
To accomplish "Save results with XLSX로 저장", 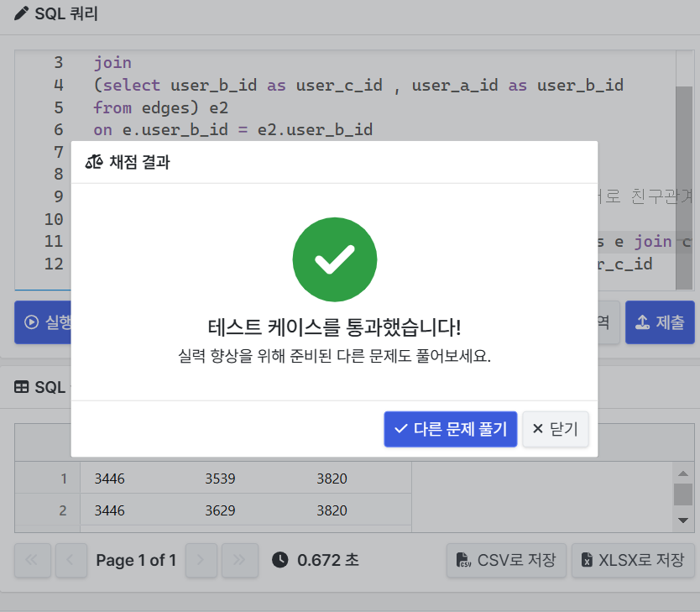I will tap(633, 560).
